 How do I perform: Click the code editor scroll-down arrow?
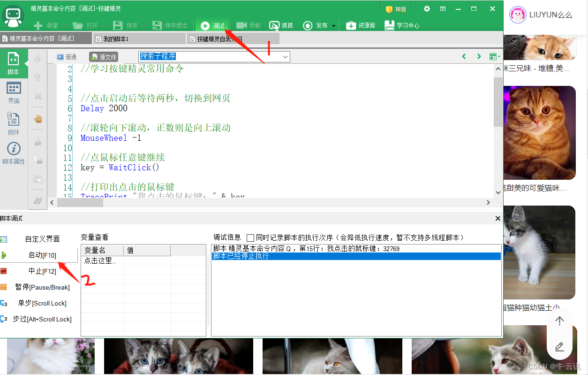[498, 192]
